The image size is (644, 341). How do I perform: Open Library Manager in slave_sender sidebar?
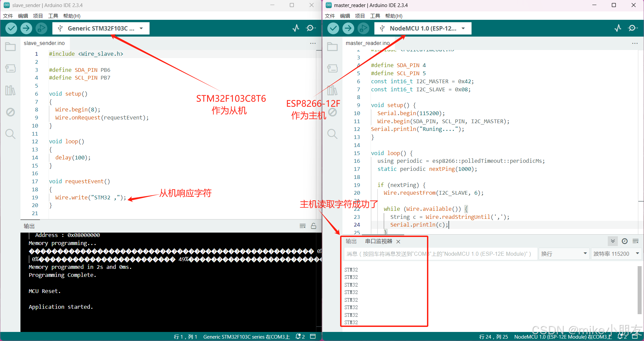[x=10, y=90]
